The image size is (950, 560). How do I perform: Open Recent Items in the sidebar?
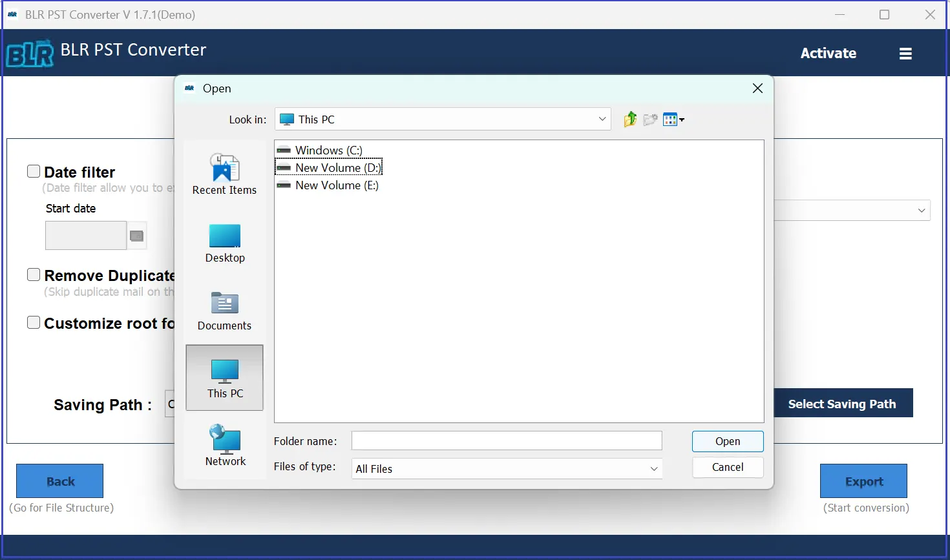coord(224,174)
